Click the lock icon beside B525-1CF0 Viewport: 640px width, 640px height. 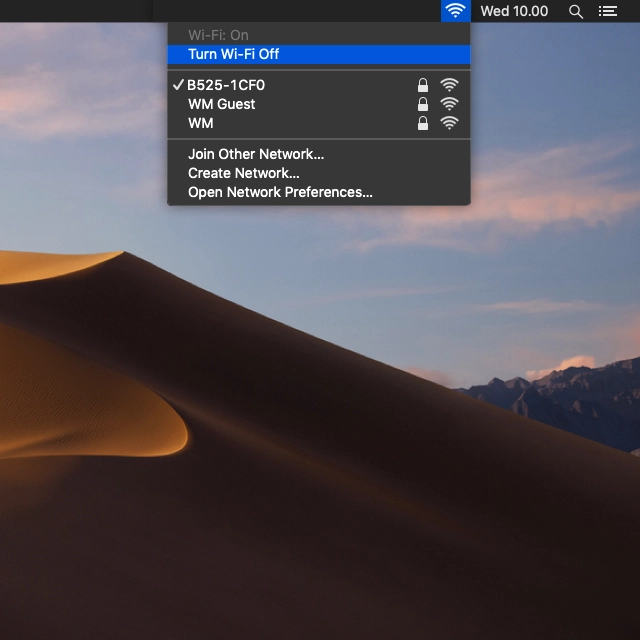click(x=423, y=85)
